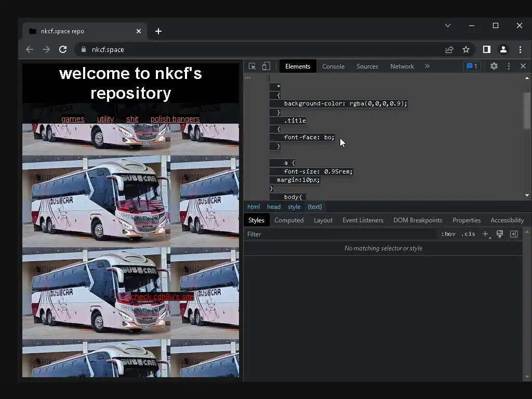Add a new style rule plus icon
Screen dimensions: 532x399
pyautogui.click(x=486, y=234)
